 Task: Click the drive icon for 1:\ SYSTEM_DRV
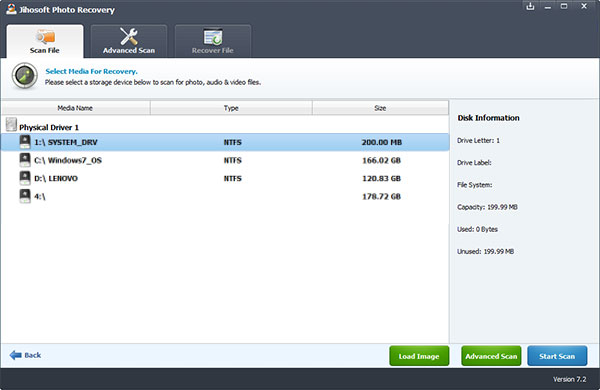tap(25, 142)
